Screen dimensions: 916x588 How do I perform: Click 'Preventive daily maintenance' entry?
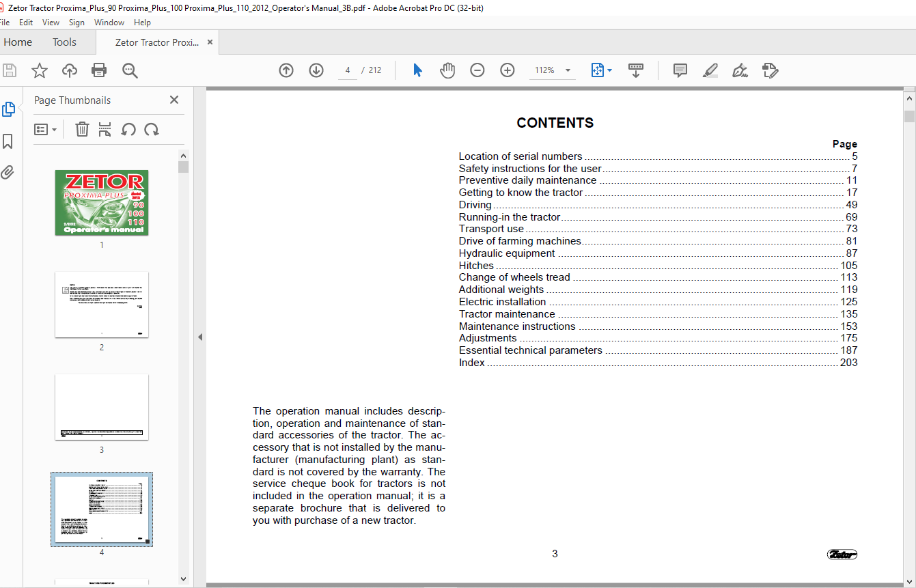(658, 180)
